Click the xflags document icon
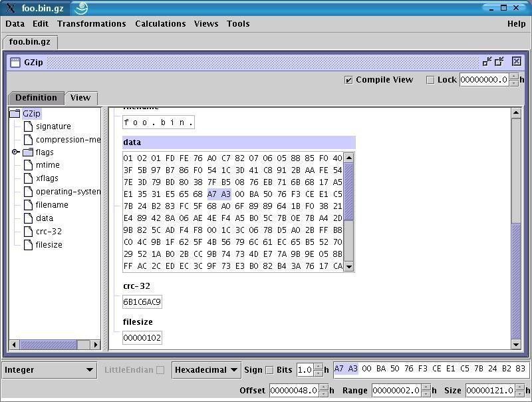The width and height of the screenshot is (532, 402). [29, 178]
